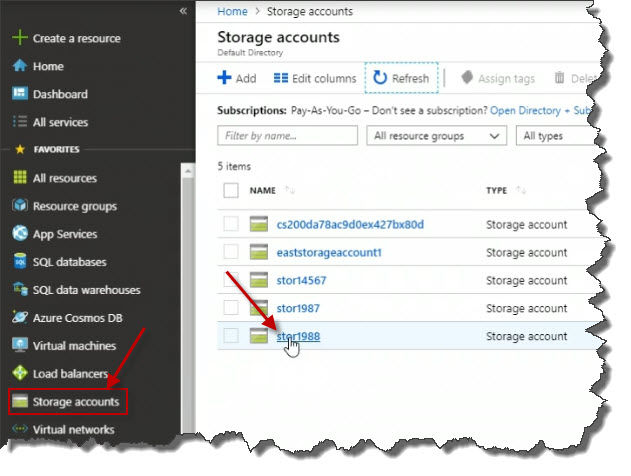Click the Virtual networks icon

20,429
